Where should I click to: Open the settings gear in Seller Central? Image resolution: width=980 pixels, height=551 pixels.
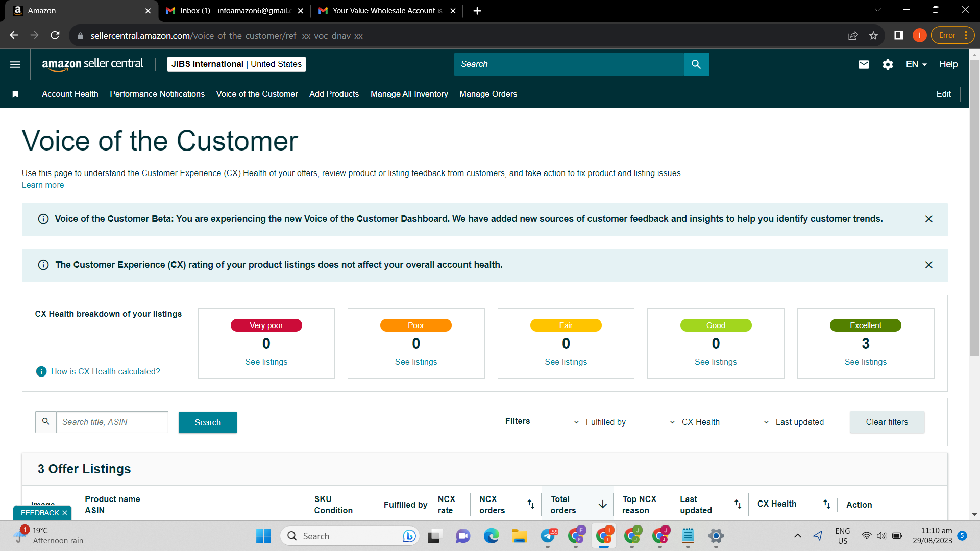pyautogui.click(x=888, y=64)
